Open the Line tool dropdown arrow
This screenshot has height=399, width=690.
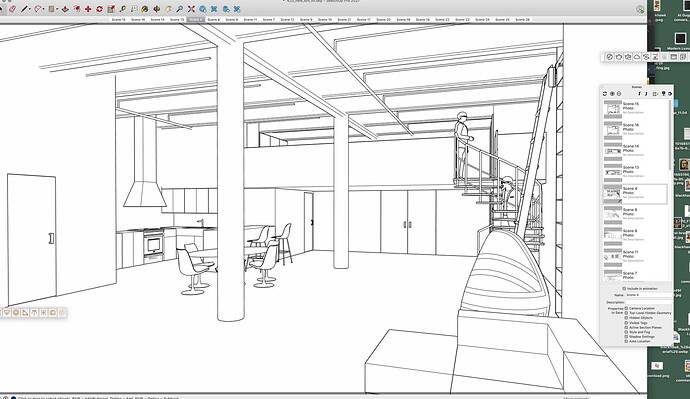click(x=29, y=9)
